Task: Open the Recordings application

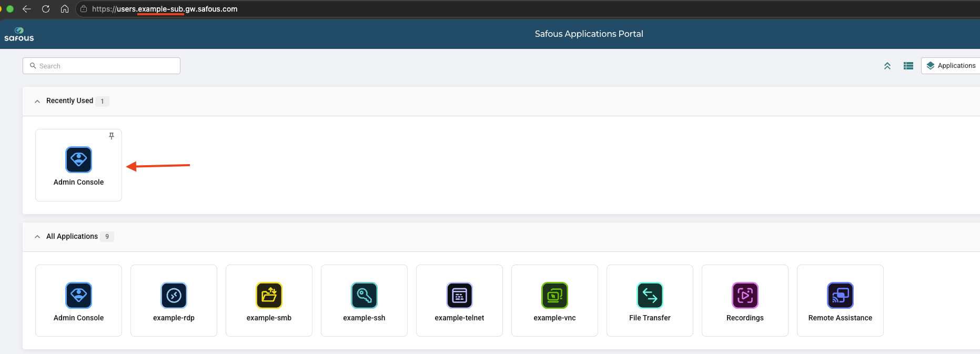Action: point(745,300)
